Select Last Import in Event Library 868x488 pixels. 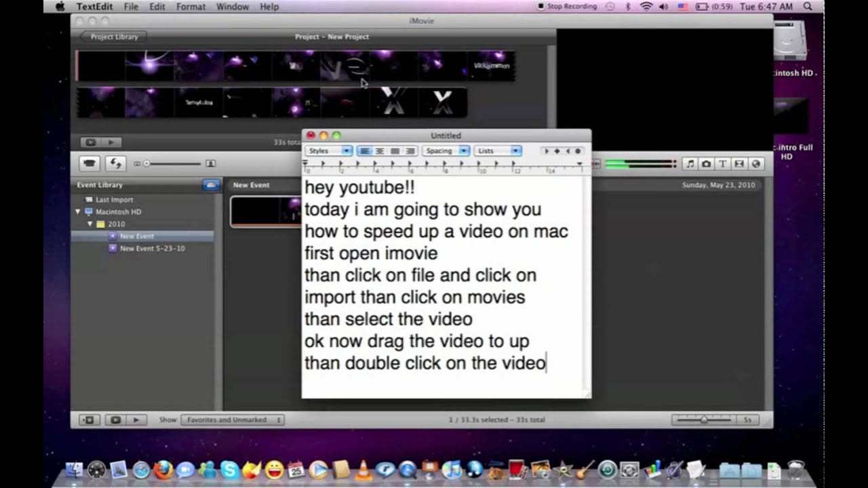tap(114, 199)
